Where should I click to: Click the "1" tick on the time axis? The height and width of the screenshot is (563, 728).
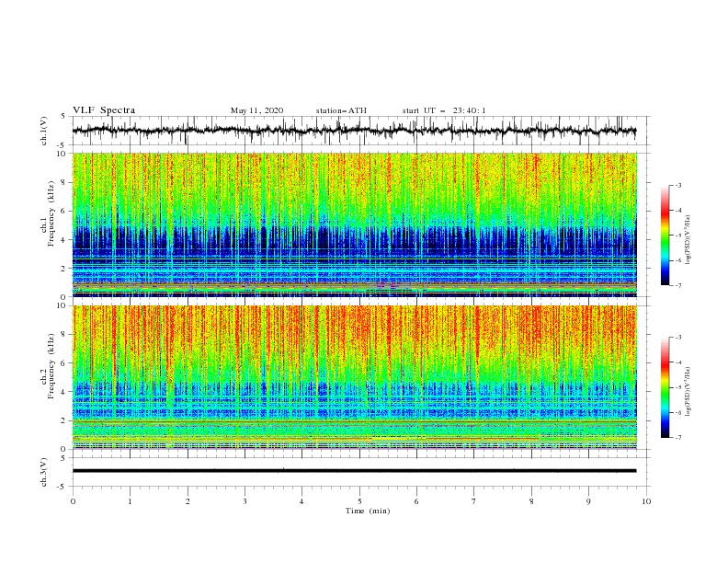(x=130, y=501)
